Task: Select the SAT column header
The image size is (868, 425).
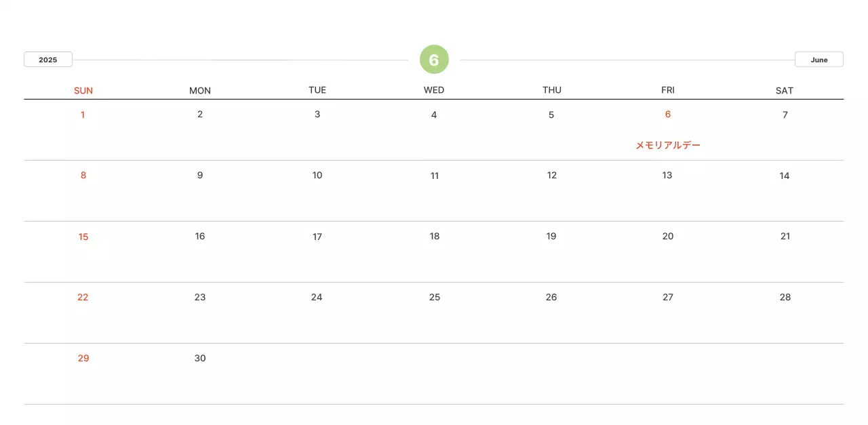Action: [x=785, y=91]
